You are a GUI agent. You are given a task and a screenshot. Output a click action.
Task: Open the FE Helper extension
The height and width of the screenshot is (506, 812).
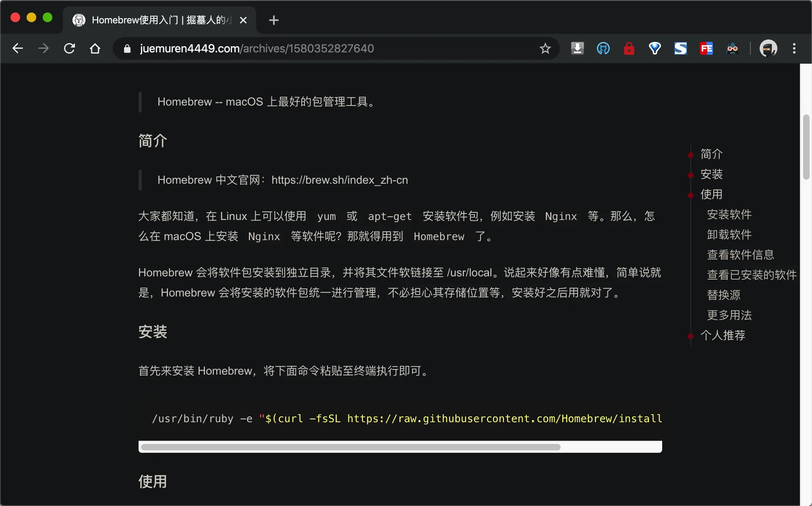(706, 48)
